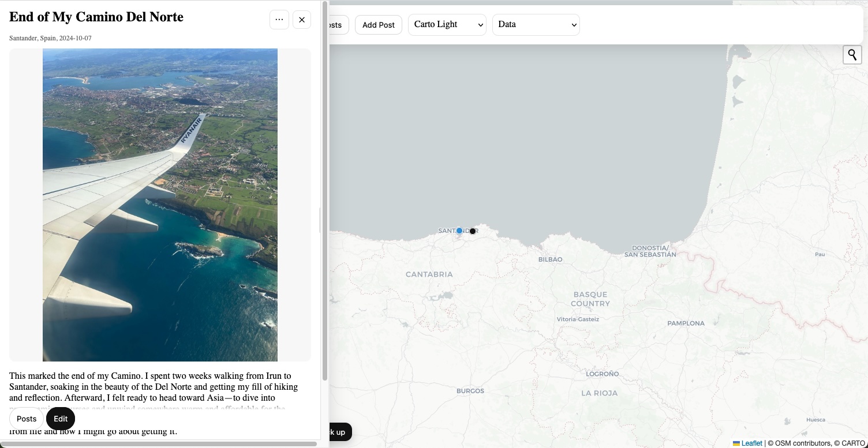Click the Add Post button
Screen dimensions: 868x448
(378, 25)
